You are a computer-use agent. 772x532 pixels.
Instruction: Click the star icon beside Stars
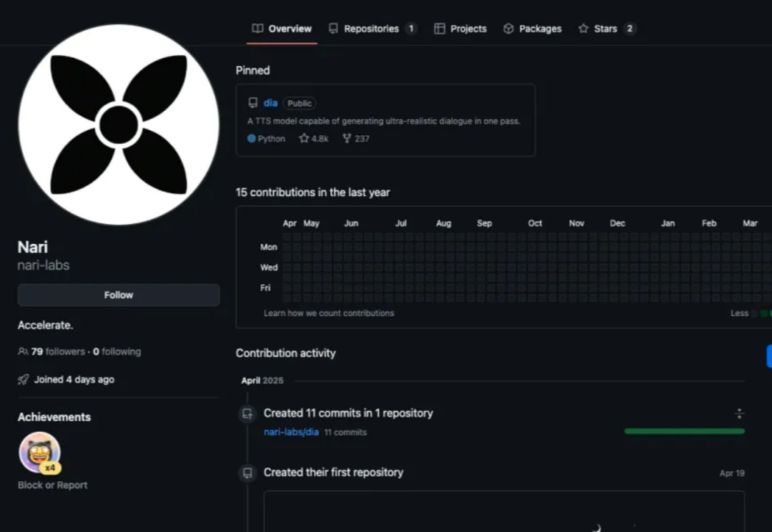[583, 29]
